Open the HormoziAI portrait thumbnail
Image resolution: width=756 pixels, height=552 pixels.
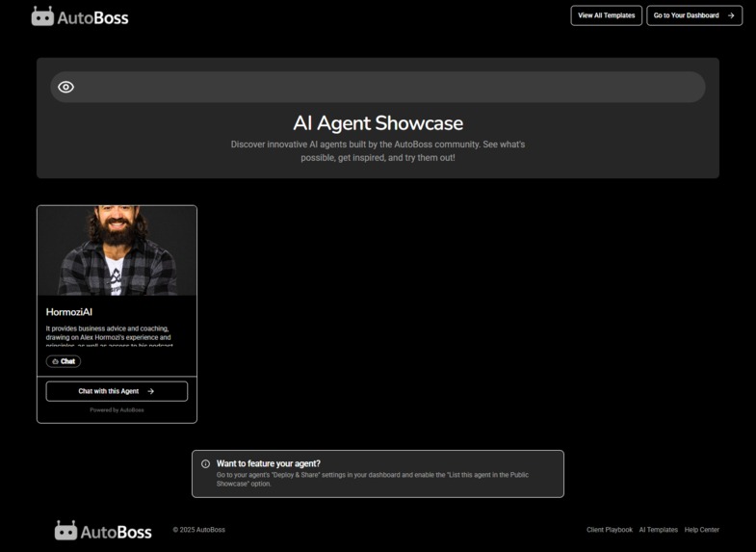pos(117,250)
